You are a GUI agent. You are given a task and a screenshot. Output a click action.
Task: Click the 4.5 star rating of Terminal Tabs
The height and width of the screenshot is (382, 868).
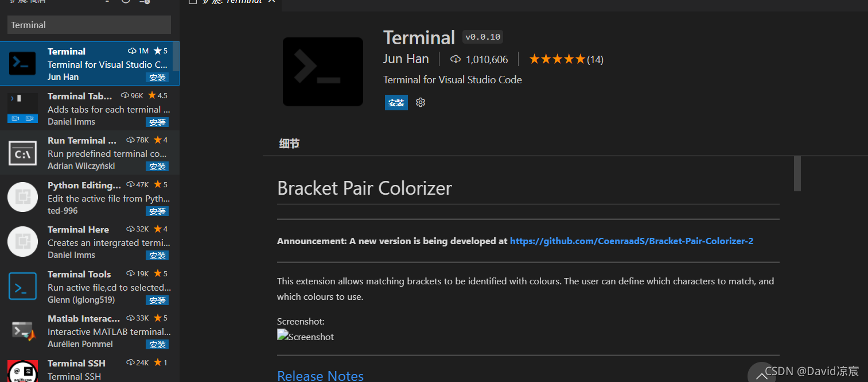[x=157, y=95]
